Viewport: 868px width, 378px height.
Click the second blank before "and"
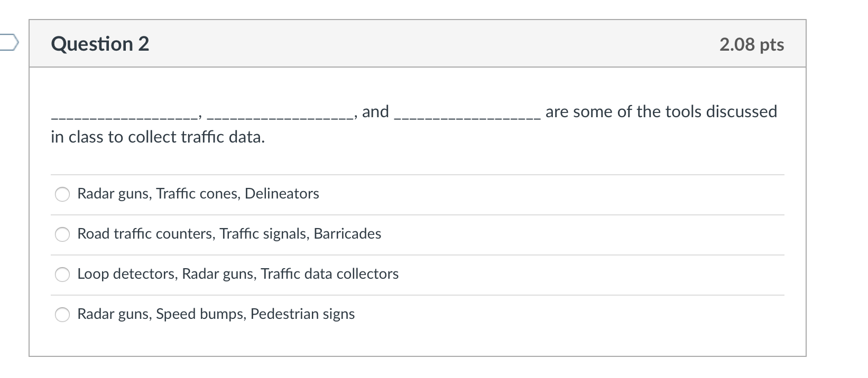point(280,114)
